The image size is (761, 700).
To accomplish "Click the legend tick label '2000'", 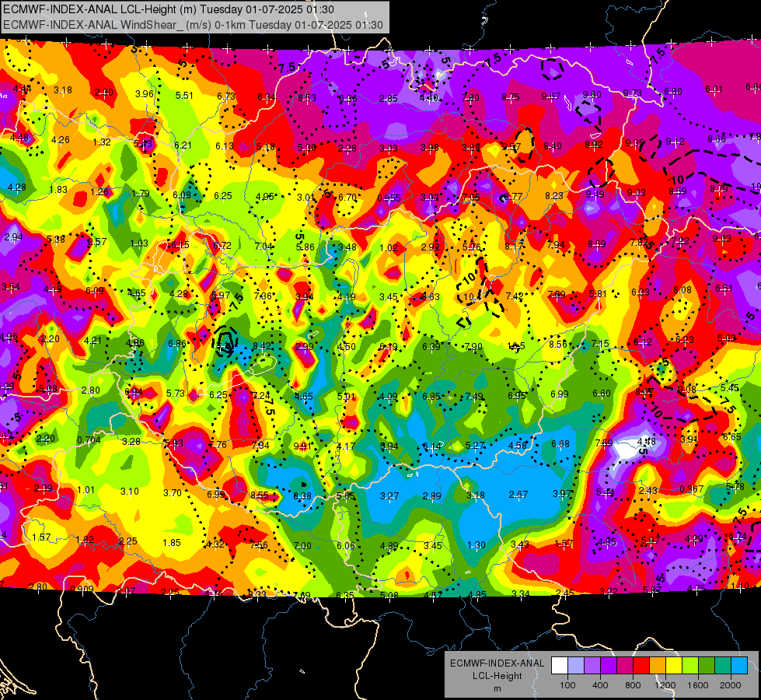I will point(731,685).
